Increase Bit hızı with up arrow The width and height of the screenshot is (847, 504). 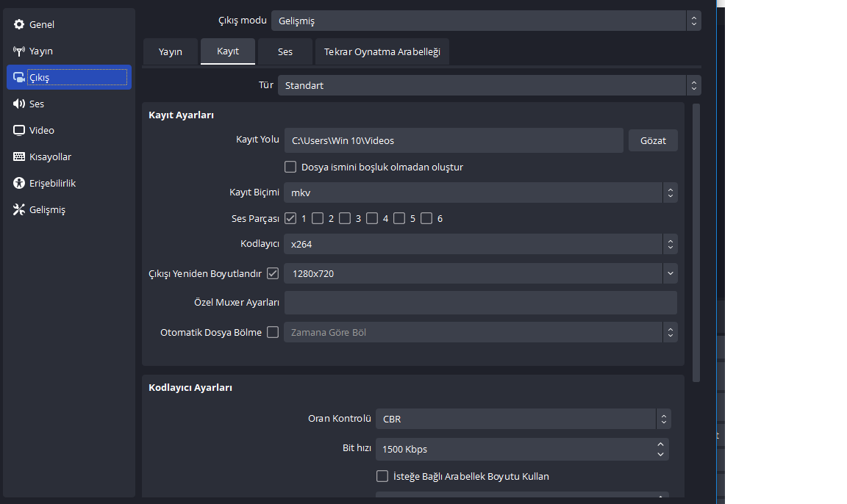661,444
